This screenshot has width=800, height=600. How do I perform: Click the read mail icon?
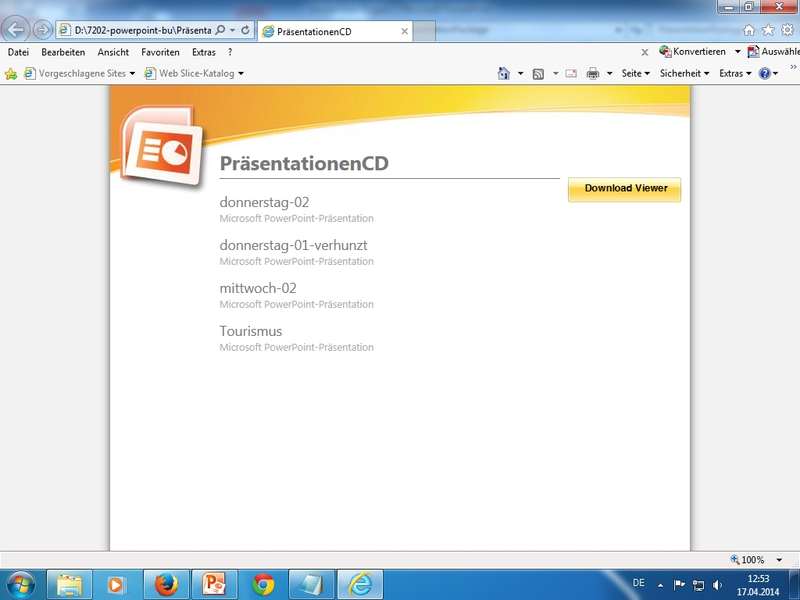(x=571, y=74)
